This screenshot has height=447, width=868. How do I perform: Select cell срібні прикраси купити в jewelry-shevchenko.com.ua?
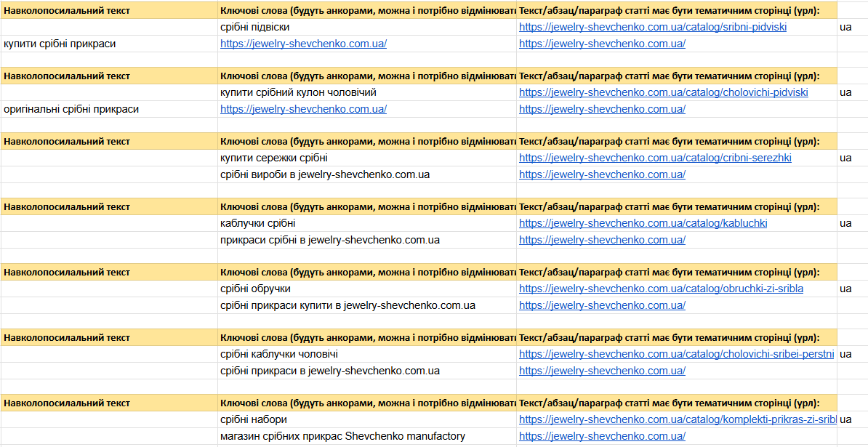367,305
